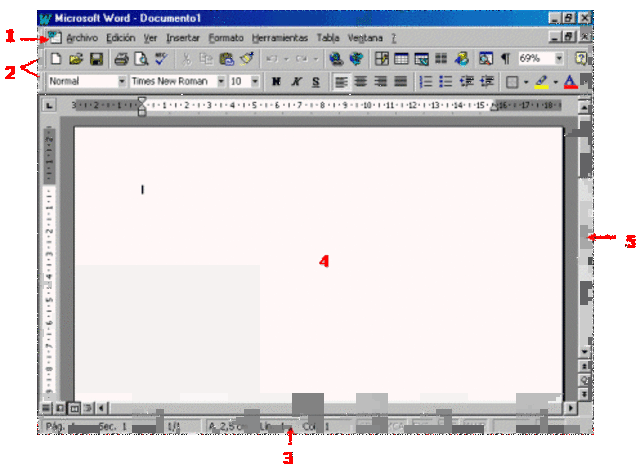
Task: Open the ? help menu
Action: tap(394, 38)
